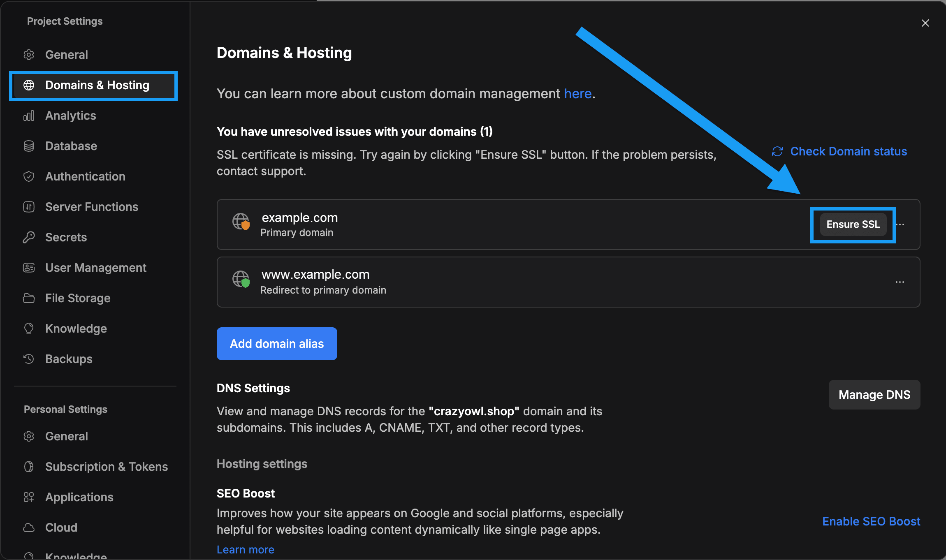Click the Ensure SSL button

(x=852, y=224)
